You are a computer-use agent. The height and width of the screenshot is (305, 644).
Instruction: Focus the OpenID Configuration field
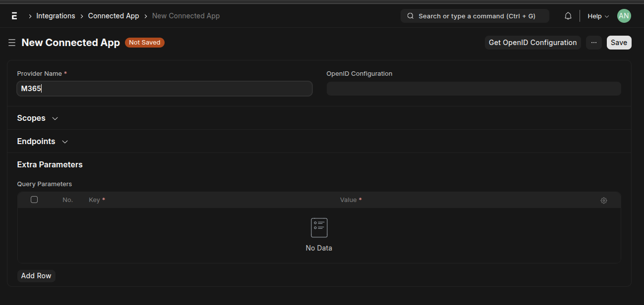click(473, 89)
